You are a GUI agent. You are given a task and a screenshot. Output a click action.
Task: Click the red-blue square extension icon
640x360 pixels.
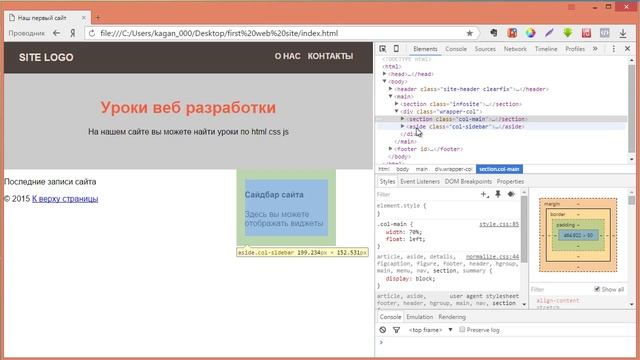coord(512,33)
